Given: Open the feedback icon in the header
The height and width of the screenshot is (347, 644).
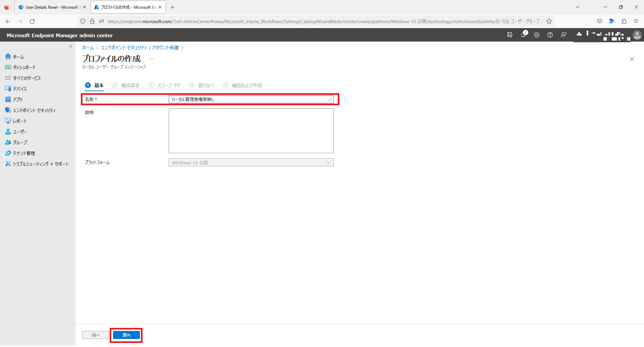Looking at the screenshot, I should [563, 35].
